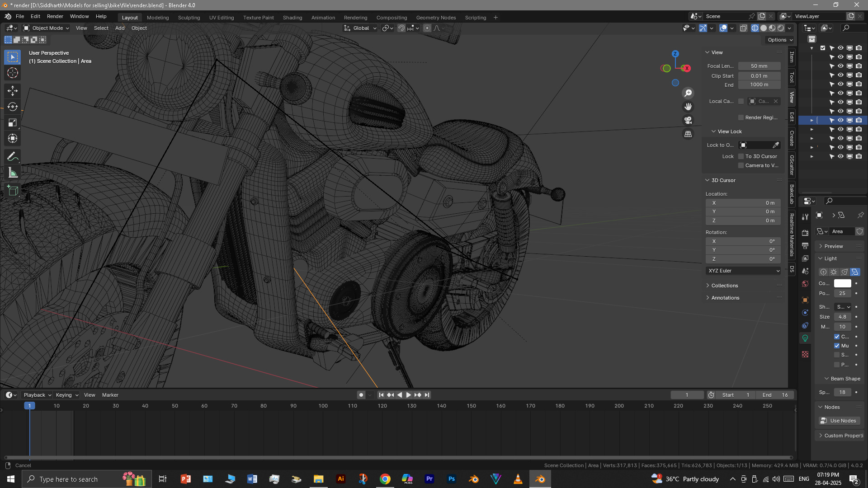Open the Playback dropdown in timeline
Viewport: 868px width, 488px height.
[x=37, y=395]
